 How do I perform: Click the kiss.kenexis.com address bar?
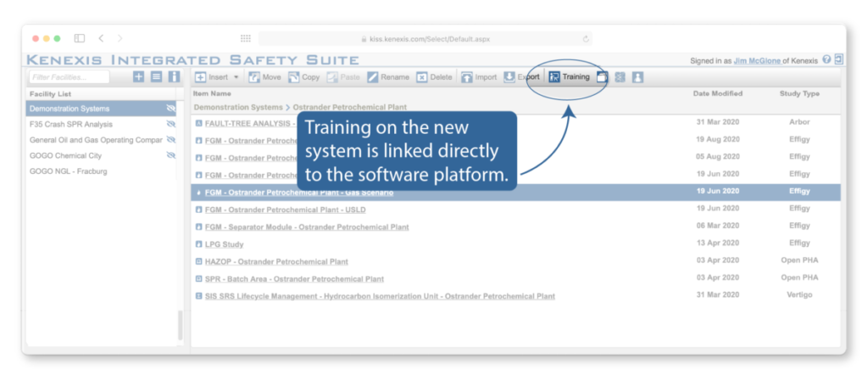point(426,39)
